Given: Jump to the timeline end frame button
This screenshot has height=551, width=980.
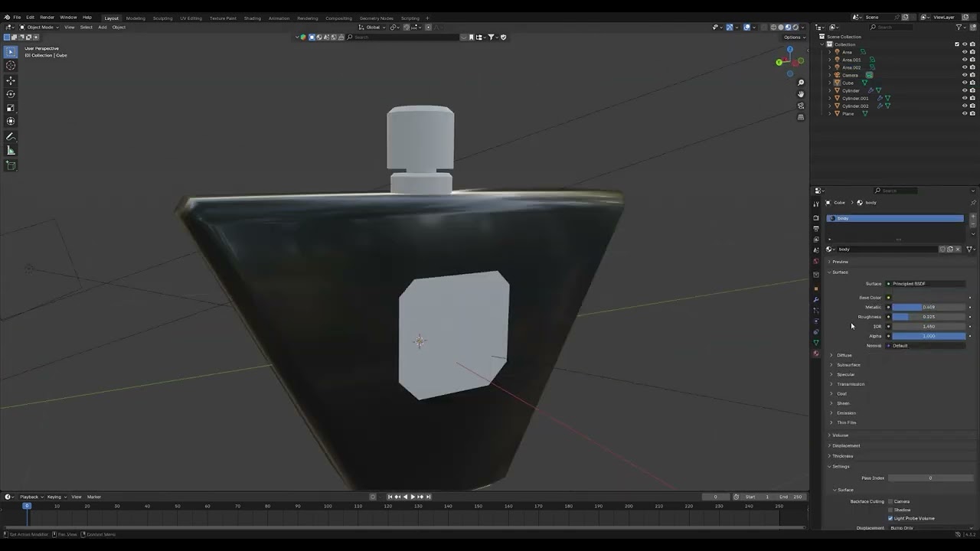Looking at the screenshot, I should [x=429, y=497].
